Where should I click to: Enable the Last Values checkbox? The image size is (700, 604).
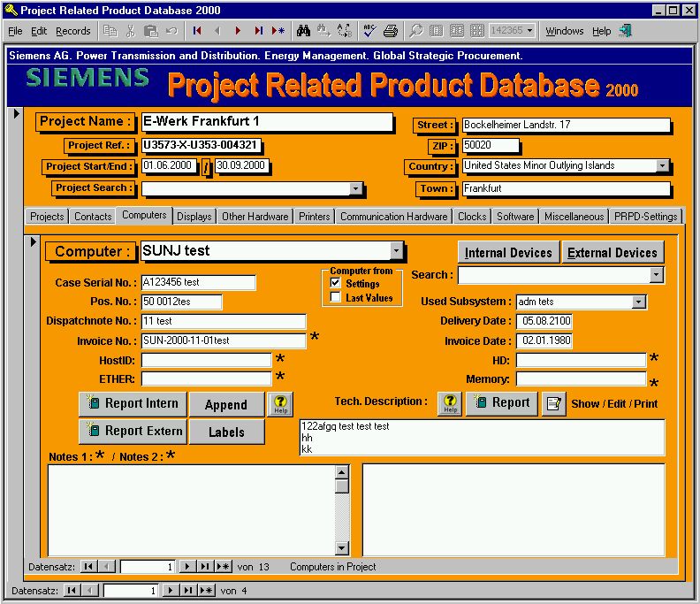(x=335, y=297)
